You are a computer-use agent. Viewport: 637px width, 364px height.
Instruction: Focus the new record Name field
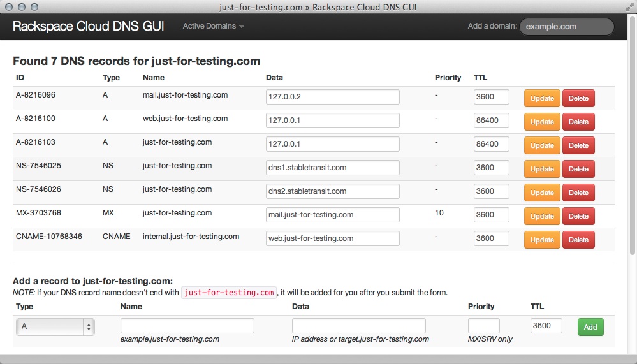187,326
